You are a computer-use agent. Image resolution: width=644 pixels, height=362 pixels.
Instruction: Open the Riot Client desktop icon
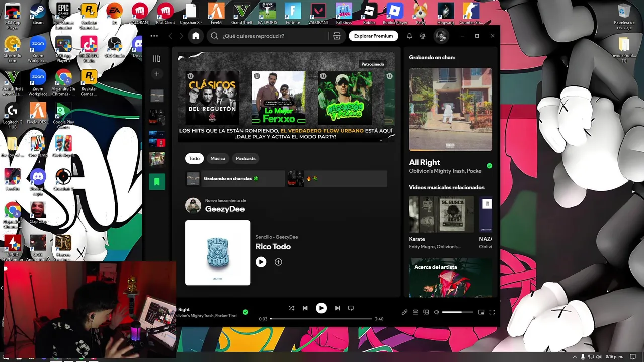165,14
